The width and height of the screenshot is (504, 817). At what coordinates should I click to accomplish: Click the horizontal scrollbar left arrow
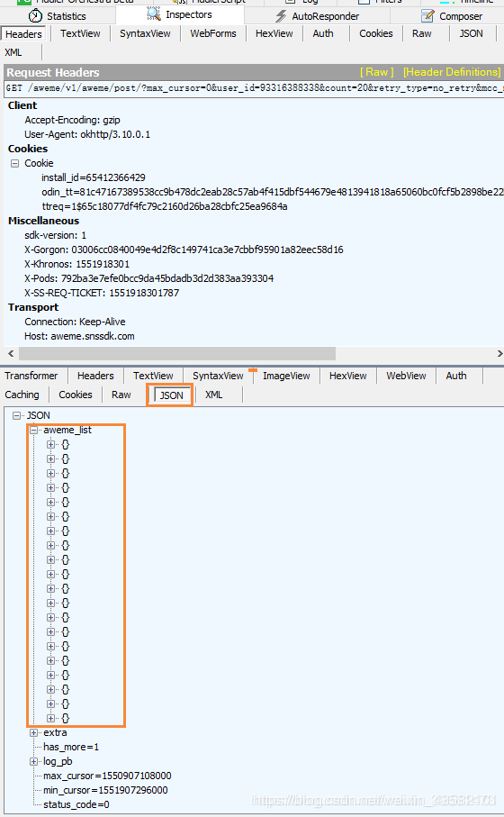11,354
